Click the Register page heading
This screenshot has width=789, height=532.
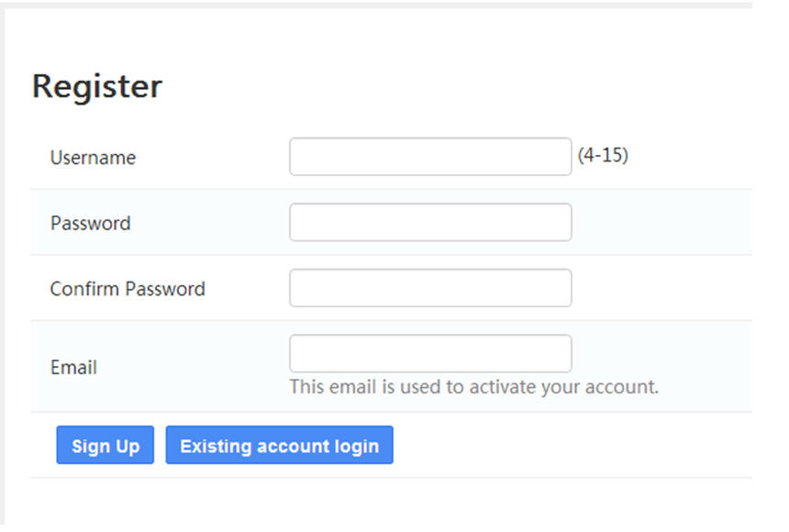click(97, 86)
